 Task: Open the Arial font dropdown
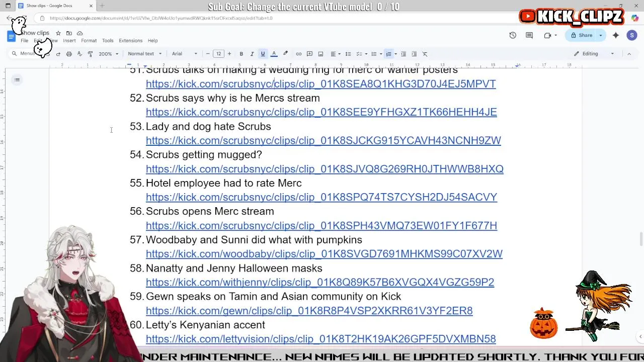pos(185,54)
